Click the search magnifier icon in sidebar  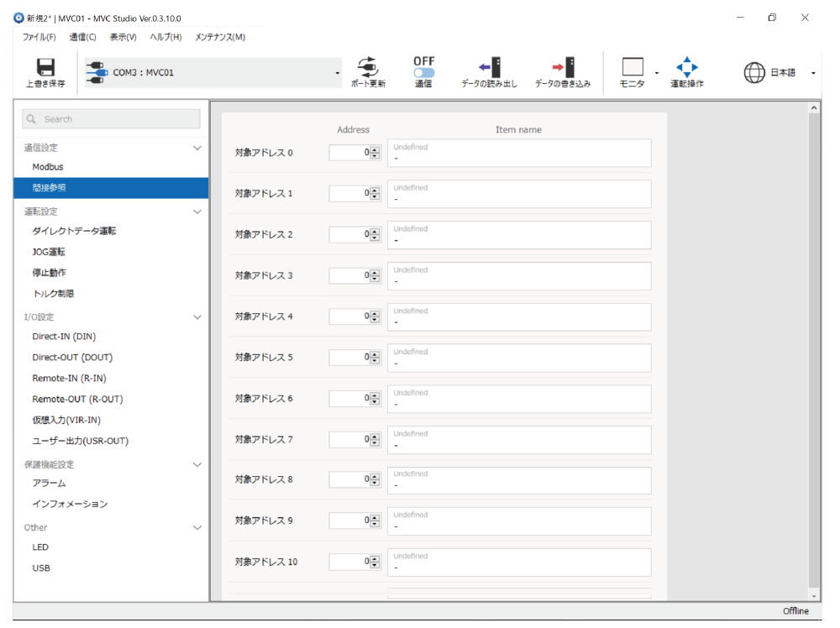click(x=33, y=119)
